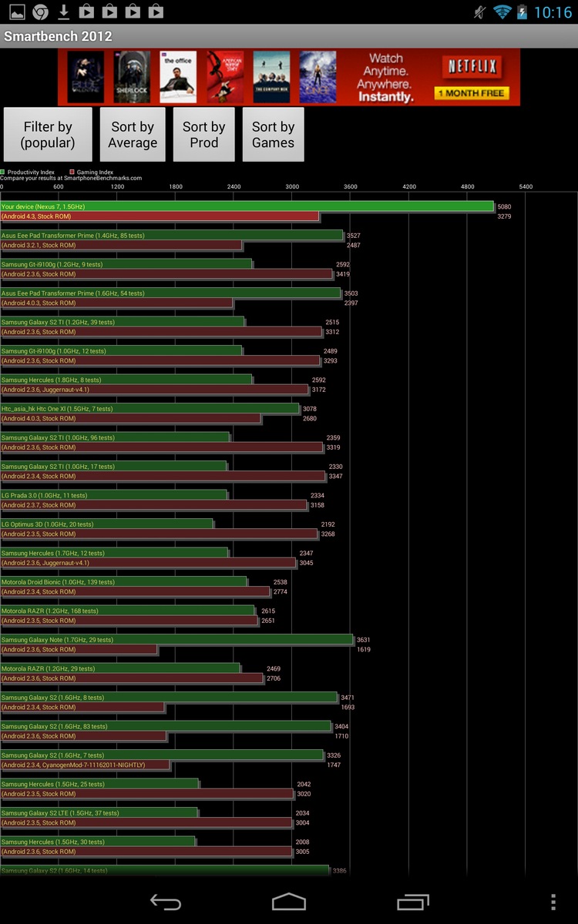
Task: Select the LG Optimus 3D row
Action: (106, 524)
